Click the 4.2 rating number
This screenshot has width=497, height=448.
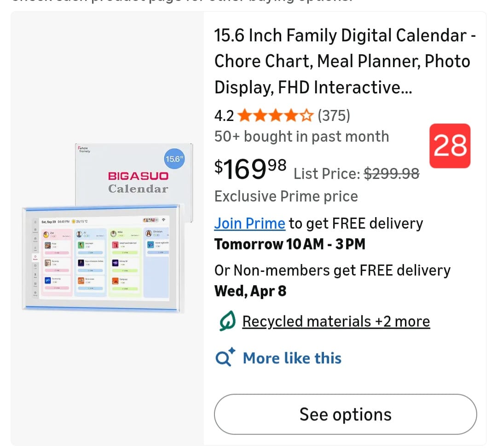tap(224, 115)
